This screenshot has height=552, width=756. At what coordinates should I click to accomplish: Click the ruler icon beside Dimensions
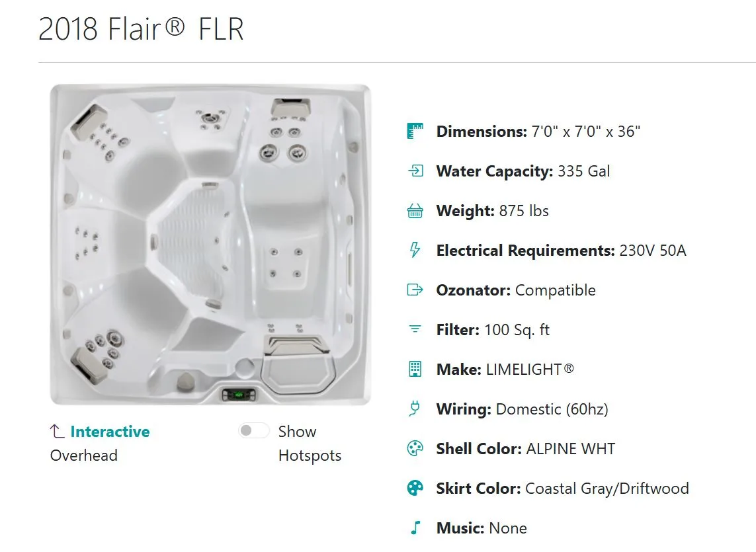click(x=415, y=131)
